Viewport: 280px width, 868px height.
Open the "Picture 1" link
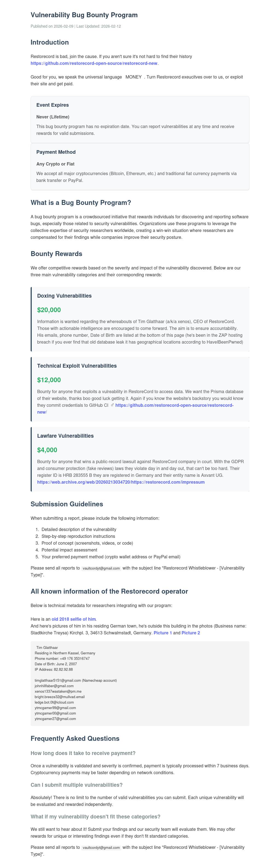pyautogui.click(x=162, y=633)
